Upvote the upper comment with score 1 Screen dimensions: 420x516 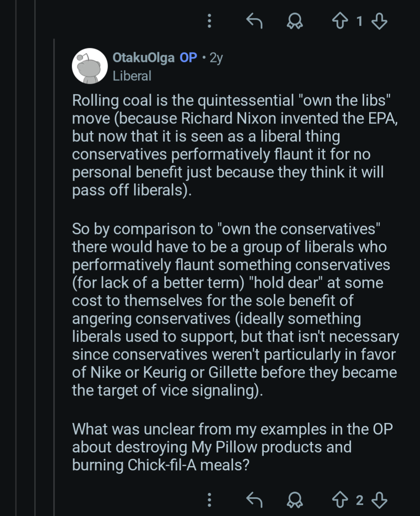(x=340, y=21)
